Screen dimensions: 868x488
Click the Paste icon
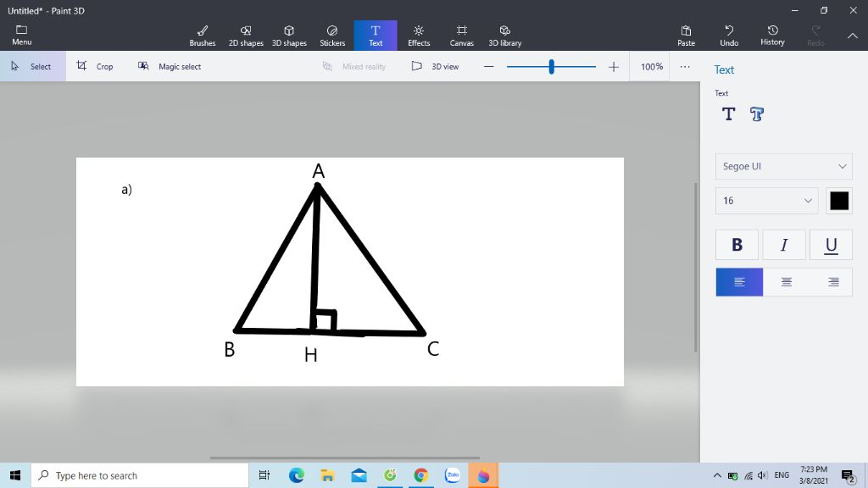point(686,36)
